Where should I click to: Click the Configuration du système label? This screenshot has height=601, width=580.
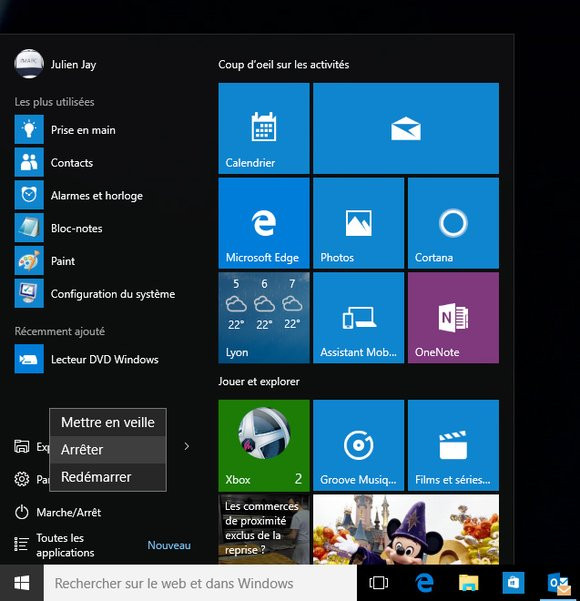click(113, 294)
